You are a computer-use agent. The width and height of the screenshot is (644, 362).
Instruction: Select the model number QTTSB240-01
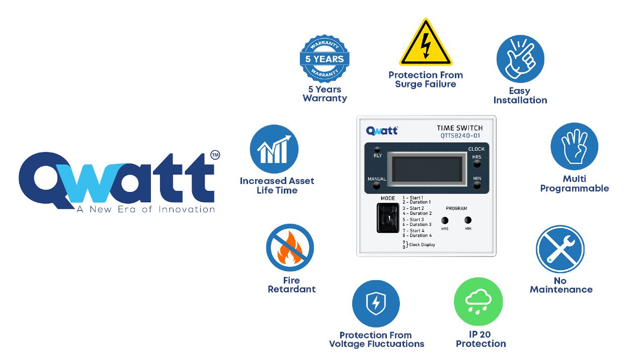(460, 136)
